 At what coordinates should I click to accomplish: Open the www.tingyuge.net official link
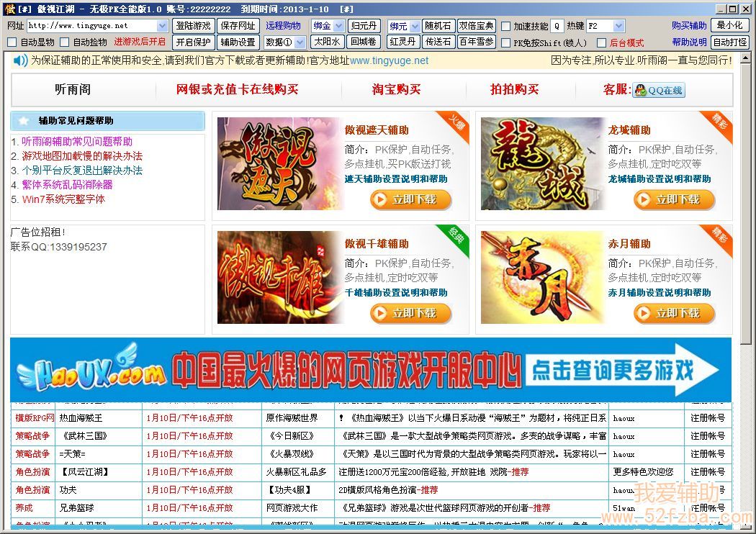[389, 60]
